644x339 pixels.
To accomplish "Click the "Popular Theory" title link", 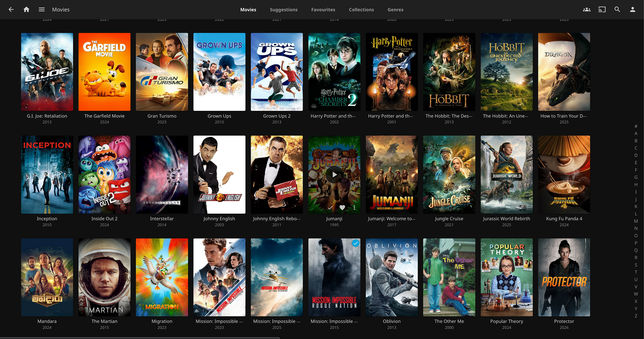I will point(507,321).
